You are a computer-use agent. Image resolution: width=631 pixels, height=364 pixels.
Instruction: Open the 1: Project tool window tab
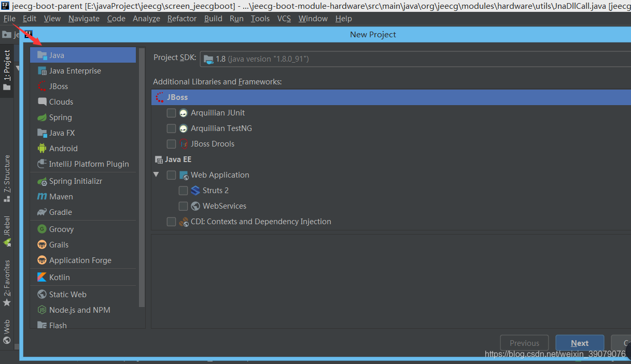click(7, 70)
